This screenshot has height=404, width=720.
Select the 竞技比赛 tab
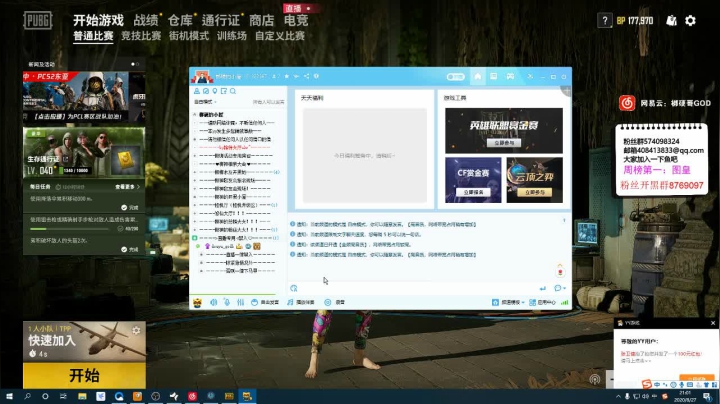coord(141,36)
